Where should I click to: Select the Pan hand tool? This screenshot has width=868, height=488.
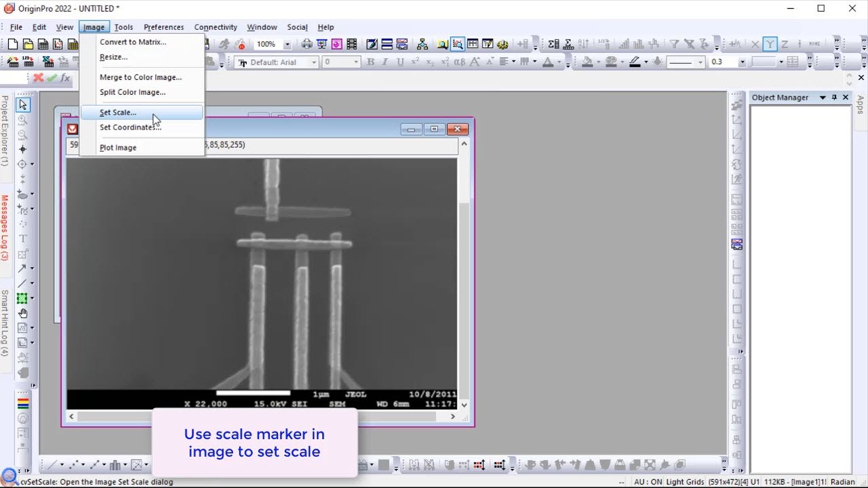click(x=23, y=313)
